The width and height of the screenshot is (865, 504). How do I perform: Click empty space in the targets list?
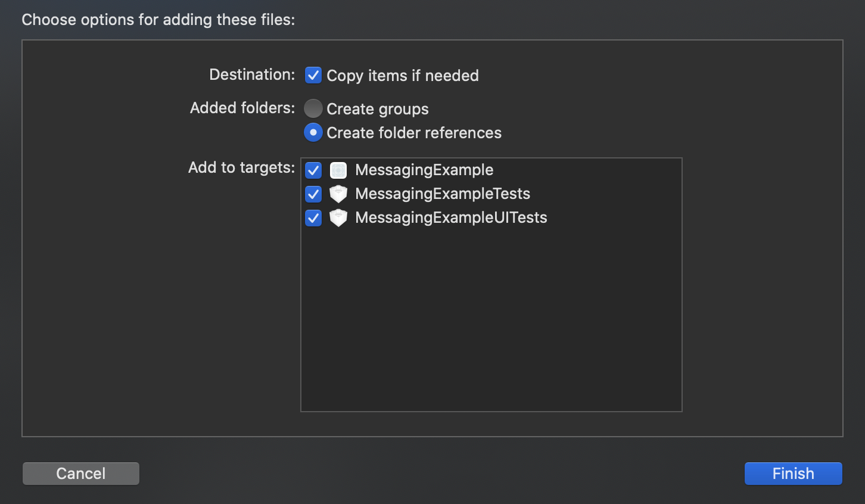point(491,322)
